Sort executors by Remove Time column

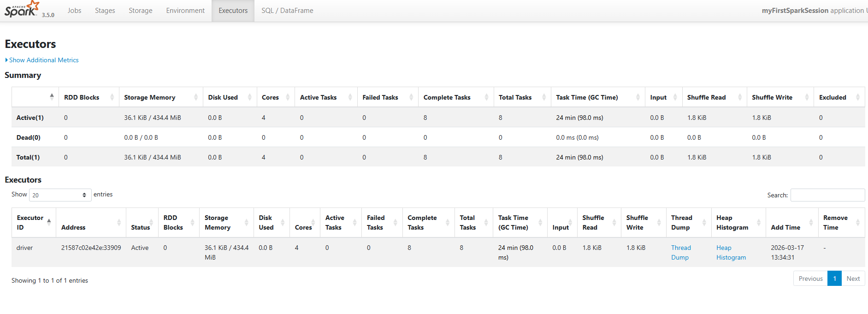841,223
